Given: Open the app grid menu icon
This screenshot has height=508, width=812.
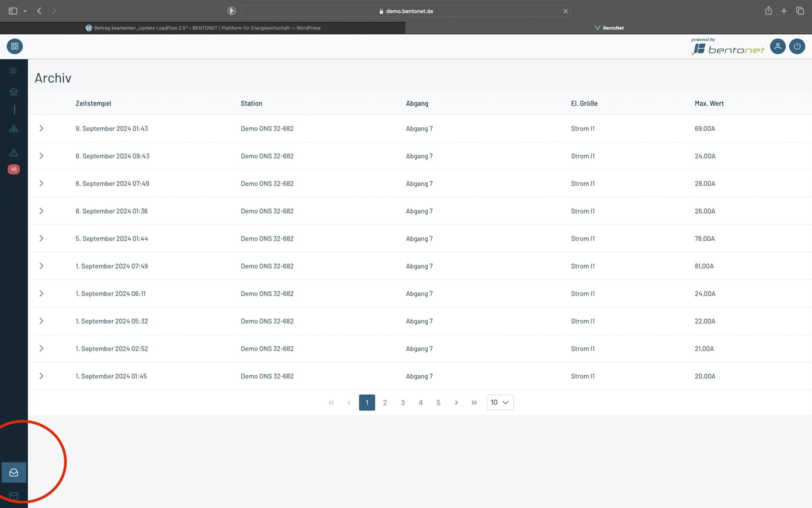Looking at the screenshot, I should pyautogui.click(x=15, y=46).
